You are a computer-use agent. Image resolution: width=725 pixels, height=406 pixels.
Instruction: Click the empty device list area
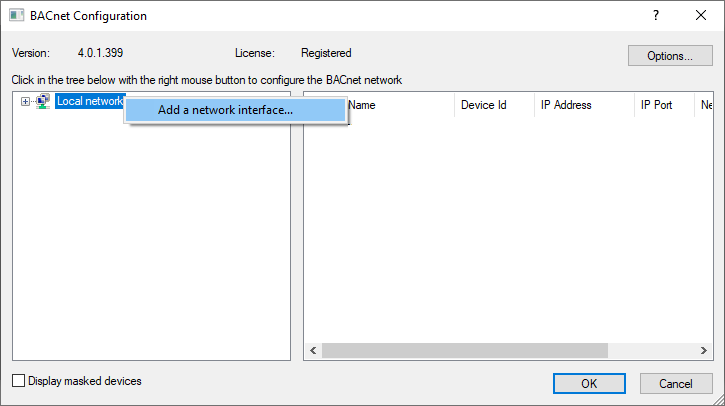[510, 230]
